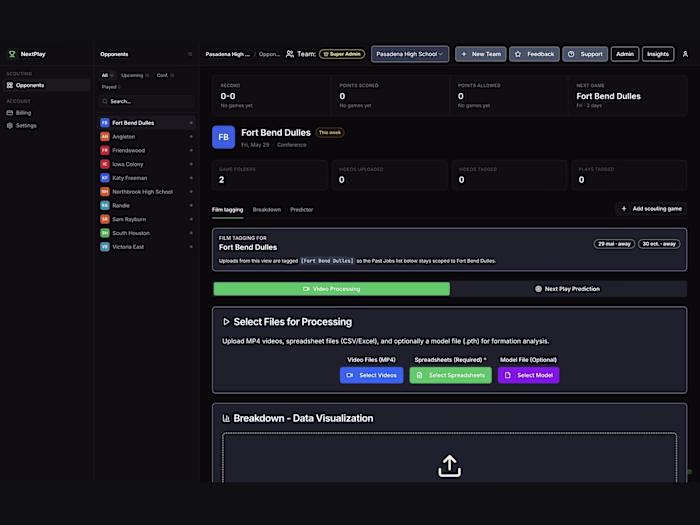Click the Game Folders 2 stat card

coord(270,175)
